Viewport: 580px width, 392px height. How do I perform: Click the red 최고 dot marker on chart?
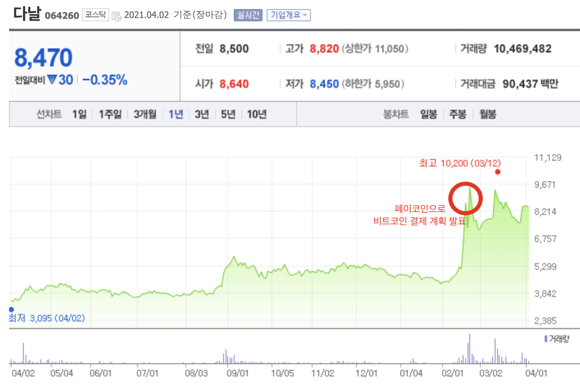498,172
